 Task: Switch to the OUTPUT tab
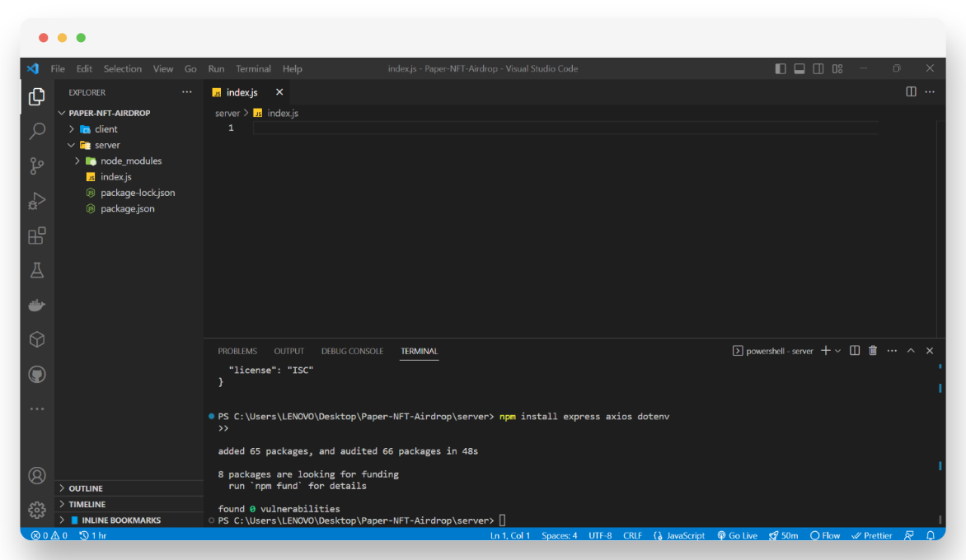(289, 352)
